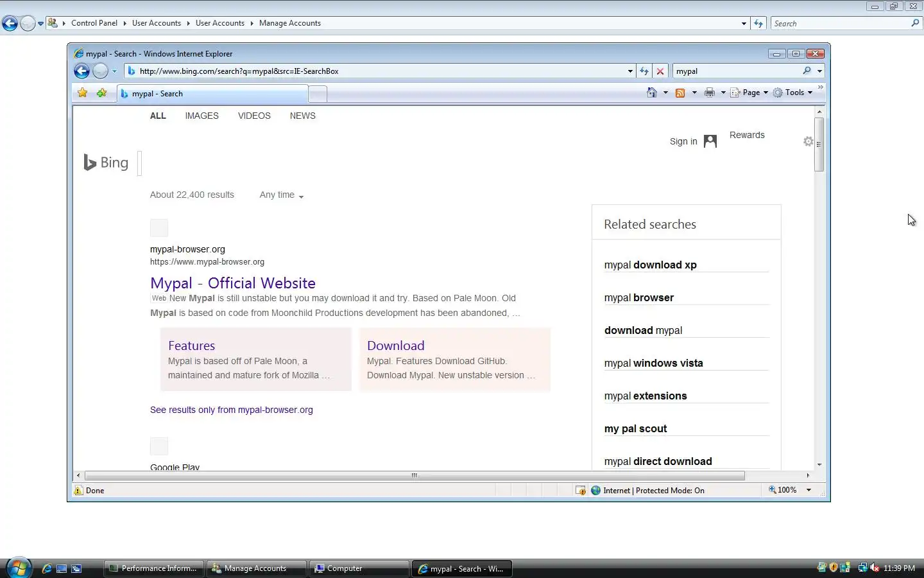Click the network tray icon
The height and width of the screenshot is (578, 924).
[863, 568]
